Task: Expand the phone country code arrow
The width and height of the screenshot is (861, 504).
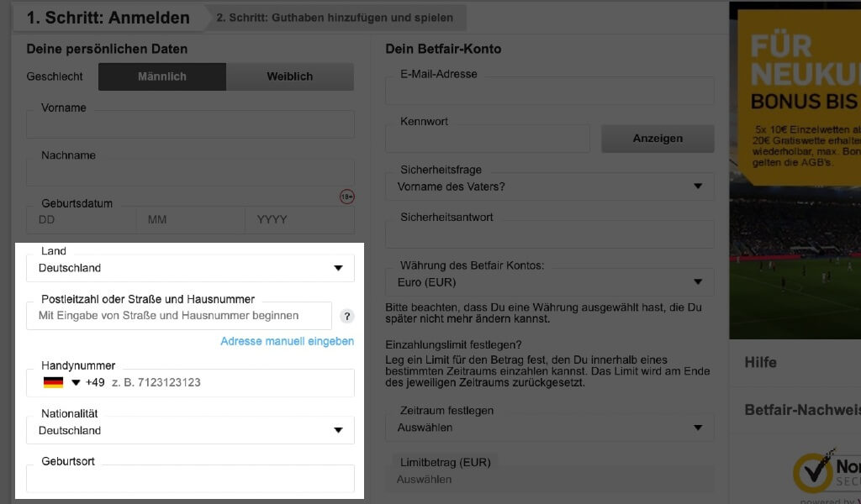Action: (x=76, y=382)
